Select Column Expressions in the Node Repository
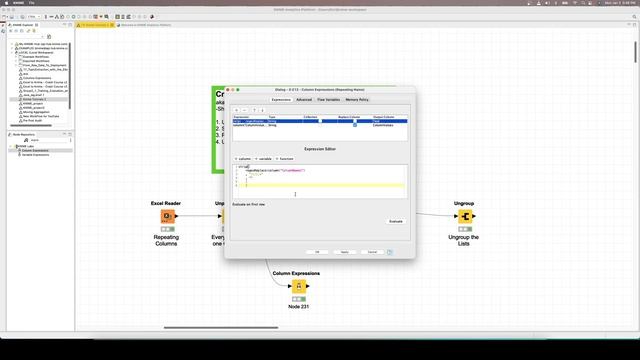This screenshot has width=640, height=360. pos(35,151)
